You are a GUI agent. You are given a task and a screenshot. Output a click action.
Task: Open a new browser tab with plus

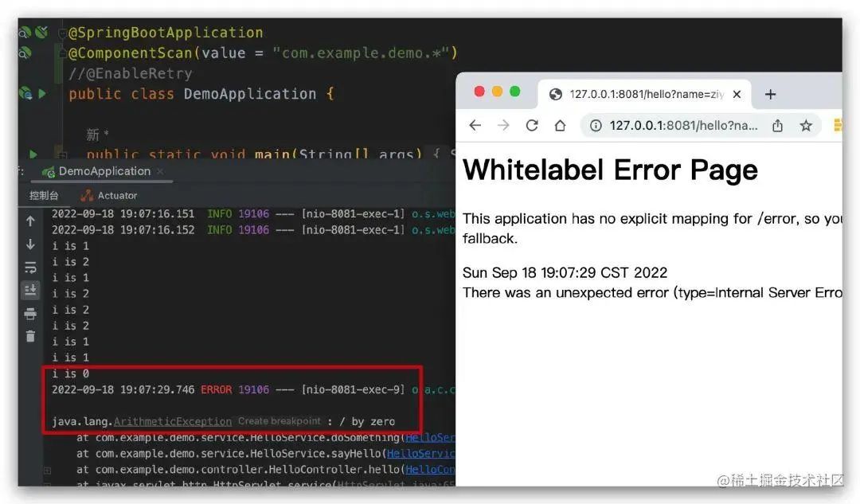coord(770,94)
